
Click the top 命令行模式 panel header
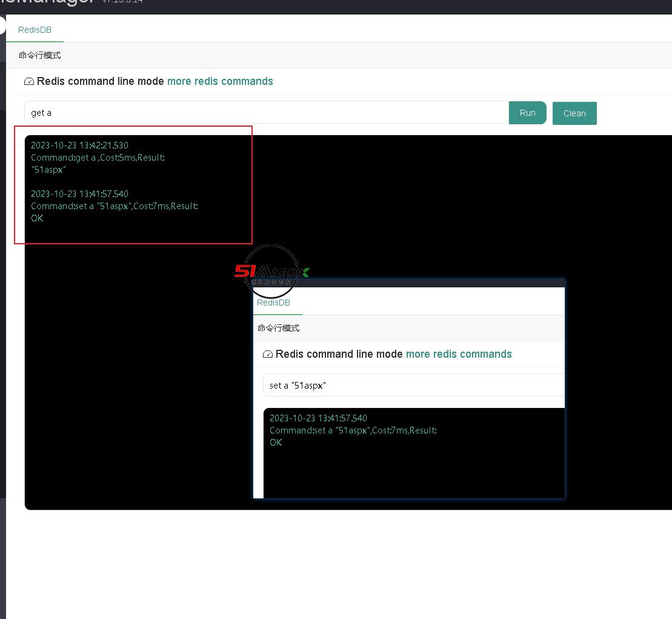pos(39,55)
